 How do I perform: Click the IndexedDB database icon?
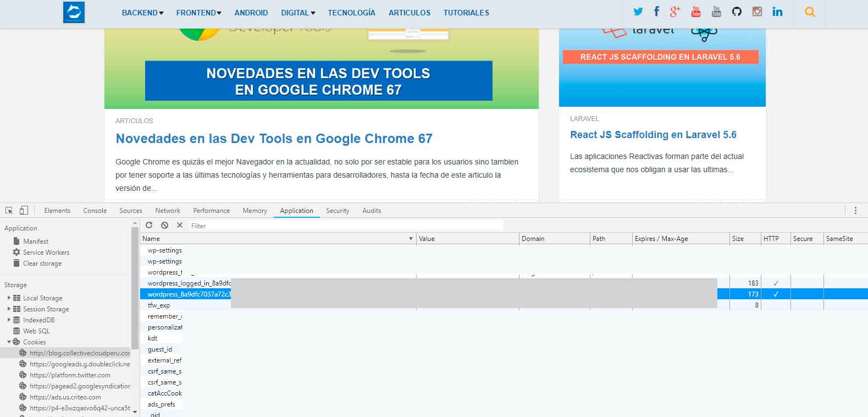(17, 320)
